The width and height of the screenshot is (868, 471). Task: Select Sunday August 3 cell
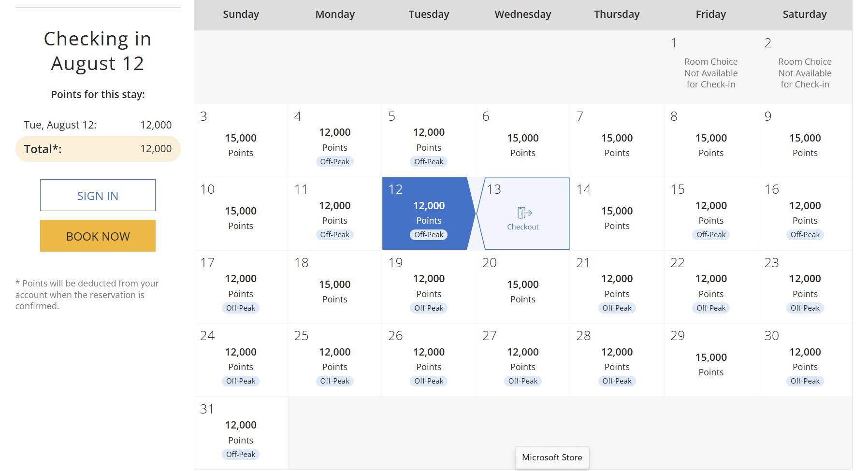click(x=241, y=141)
